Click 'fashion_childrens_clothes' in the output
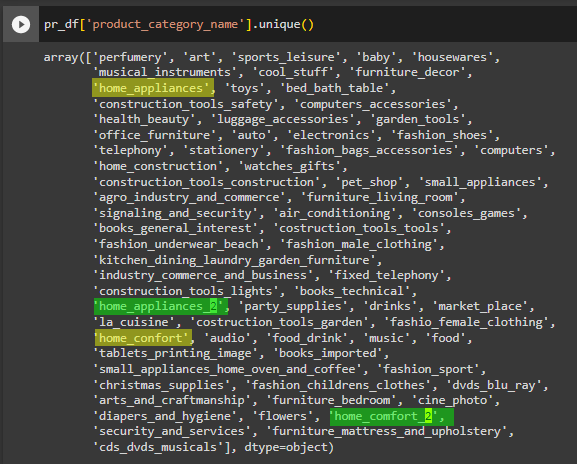Viewport: 577px width, 464px height. (338, 386)
